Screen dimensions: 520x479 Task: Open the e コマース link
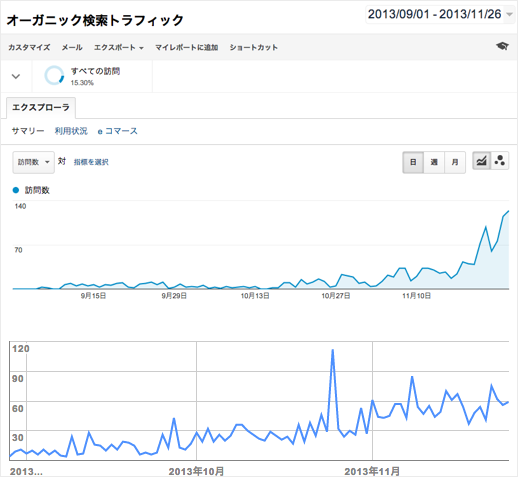(x=117, y=131)
